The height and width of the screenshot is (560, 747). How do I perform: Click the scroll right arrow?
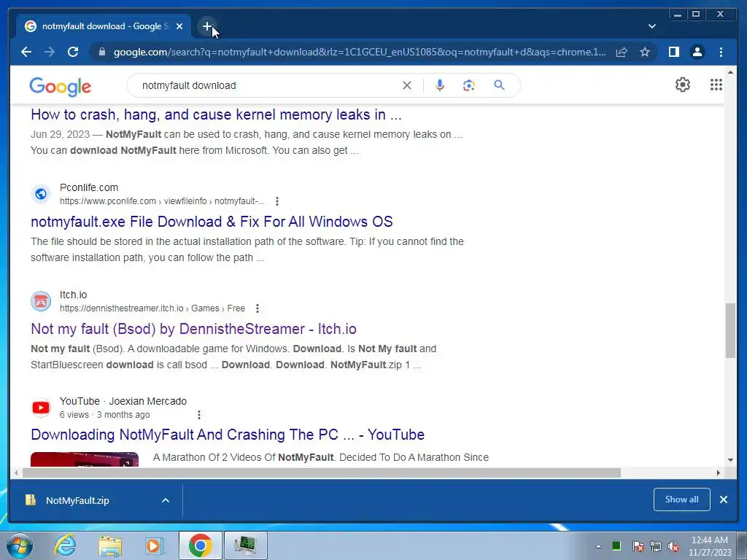point(719,472)
